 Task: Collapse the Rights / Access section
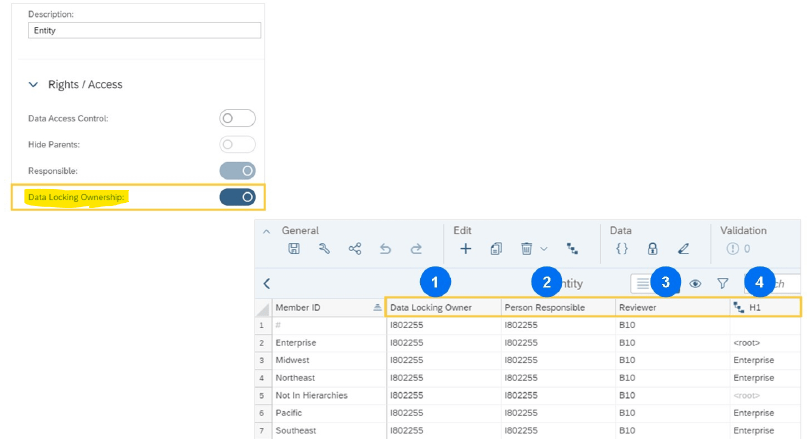(x=34, y=85)
